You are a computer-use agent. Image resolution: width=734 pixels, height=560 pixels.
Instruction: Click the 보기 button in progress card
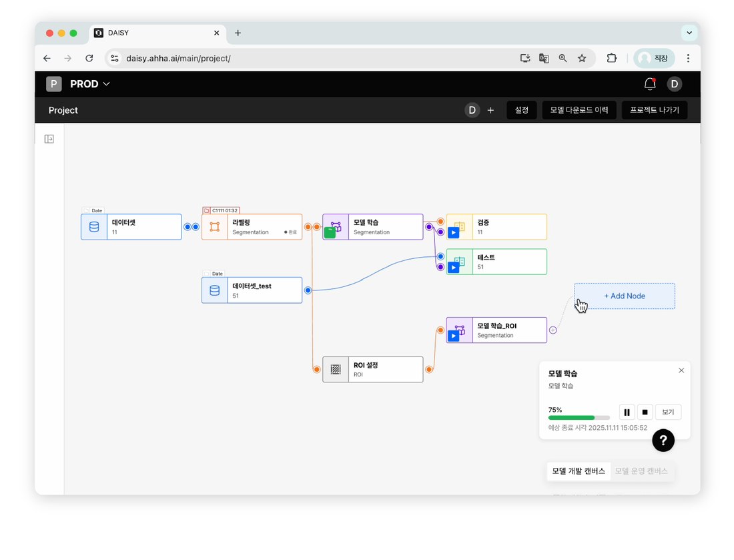[668, 412]
